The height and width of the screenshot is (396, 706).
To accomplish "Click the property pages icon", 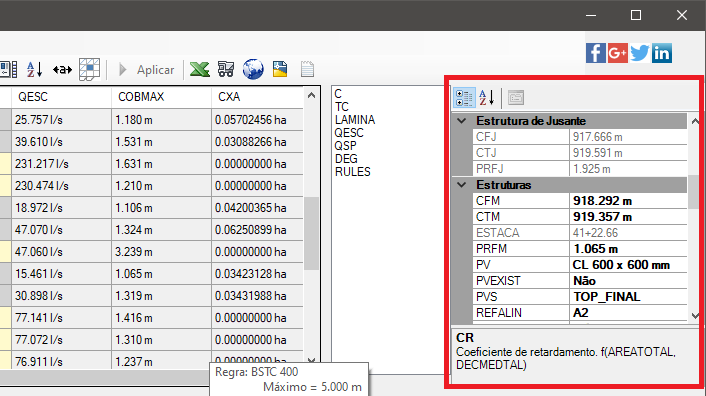I will click(x=516, y=98).
